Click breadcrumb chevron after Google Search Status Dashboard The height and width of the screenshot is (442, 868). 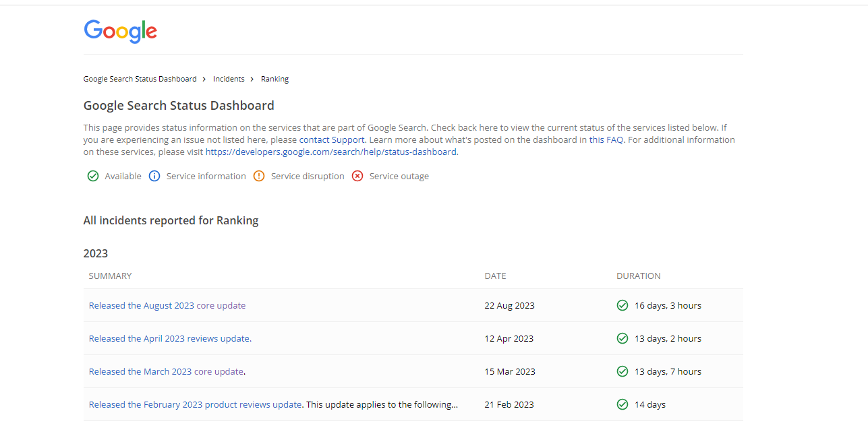[204, 79]
